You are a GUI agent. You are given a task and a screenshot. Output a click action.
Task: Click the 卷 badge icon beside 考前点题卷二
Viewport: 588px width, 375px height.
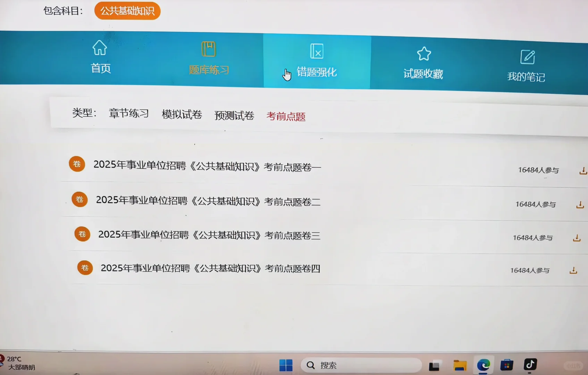[x=79, y=199]
